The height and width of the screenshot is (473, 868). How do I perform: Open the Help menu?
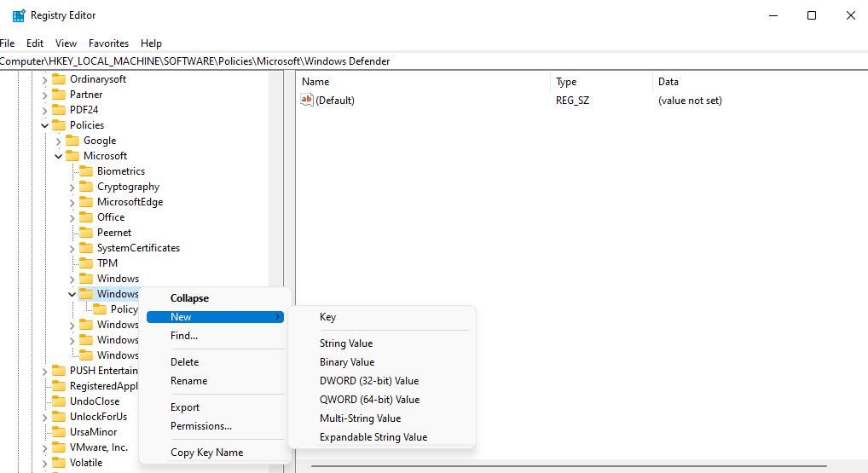[x=151, y=43]
